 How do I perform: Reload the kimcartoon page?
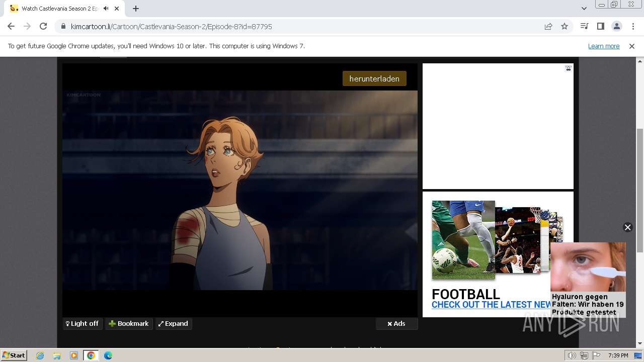[x=43, y=26]
